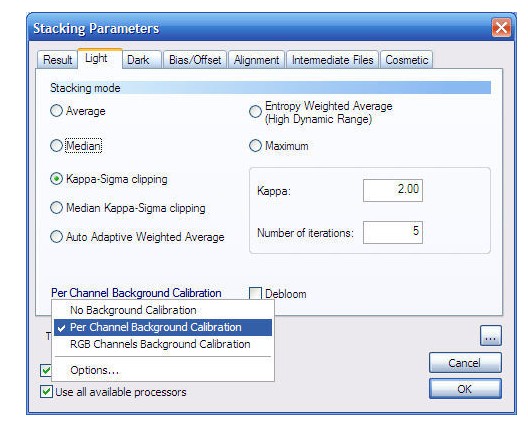Open Per Channel Background Calibration dropdown
This screenshot has height=426, width=528.
tap(136, 293)
